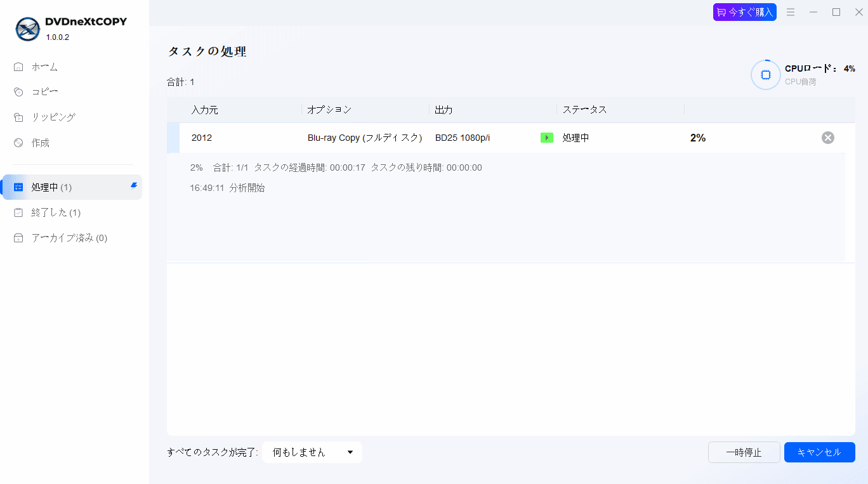Minimize the DVDneXtCOPY window
This screenshot has width=868, height=484.
click(813, 12)
